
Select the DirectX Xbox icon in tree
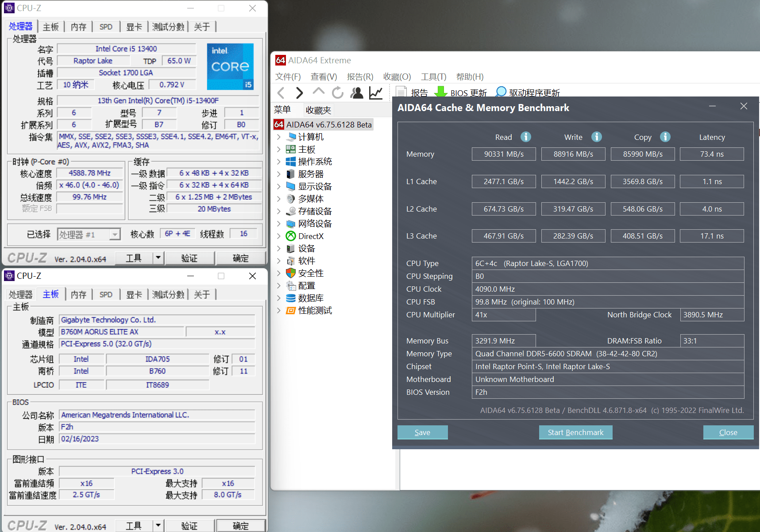click(x=291, y=236)
